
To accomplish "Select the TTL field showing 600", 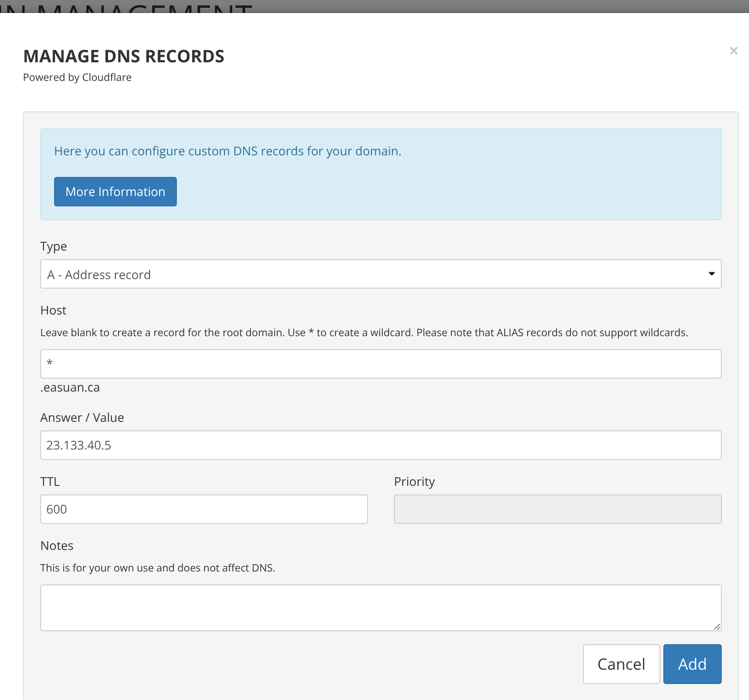I will tap(204, 509).
